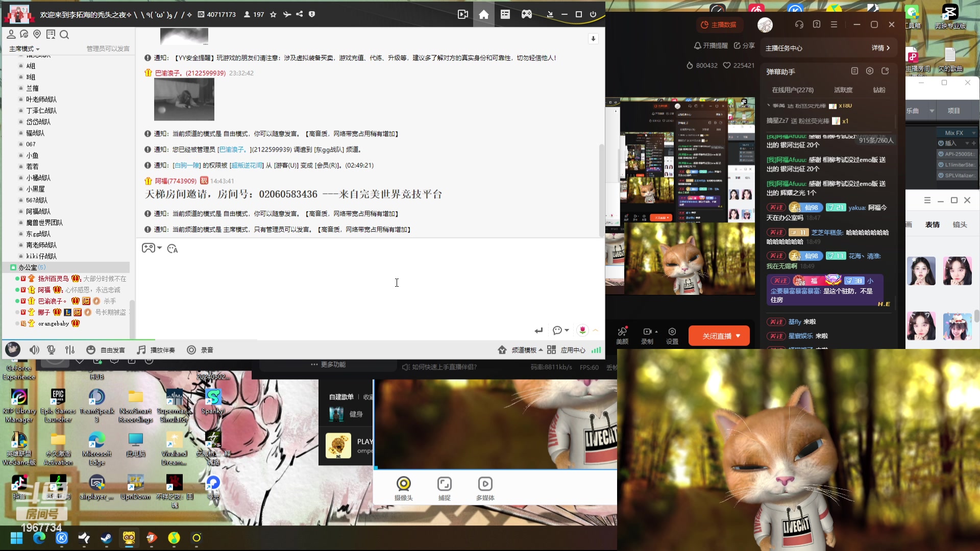Viewport: 980px width, 551px height.
Task: Select the 办公室 channel row
Action: point(66,267)
